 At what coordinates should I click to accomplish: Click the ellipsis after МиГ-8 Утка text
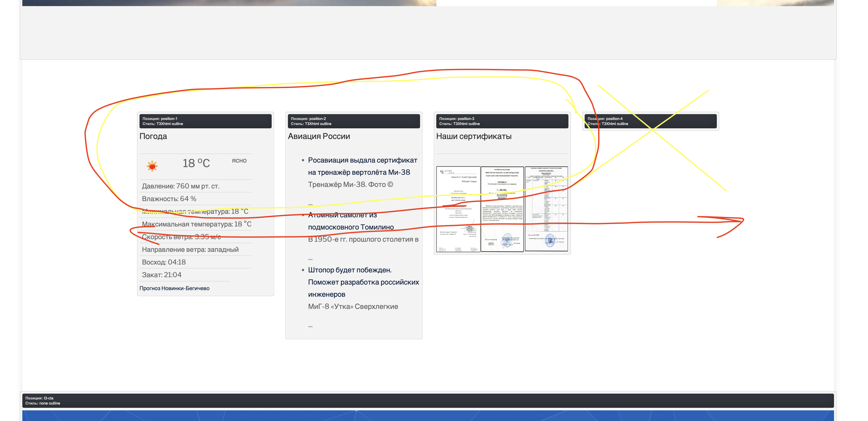[310, 326]
